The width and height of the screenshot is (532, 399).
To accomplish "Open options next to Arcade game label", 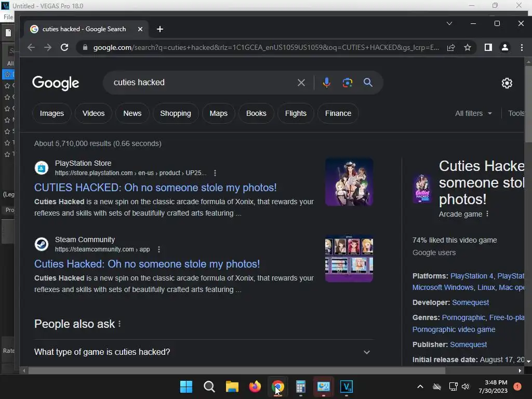I will click(487, 214).
